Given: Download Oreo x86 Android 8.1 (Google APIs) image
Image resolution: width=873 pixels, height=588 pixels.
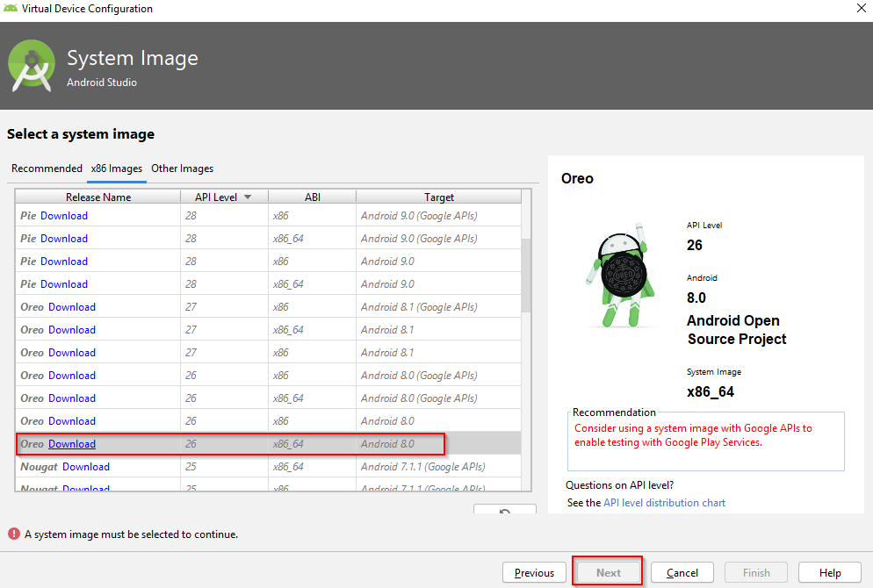Looking at the screenshot, I should point(72,307).
